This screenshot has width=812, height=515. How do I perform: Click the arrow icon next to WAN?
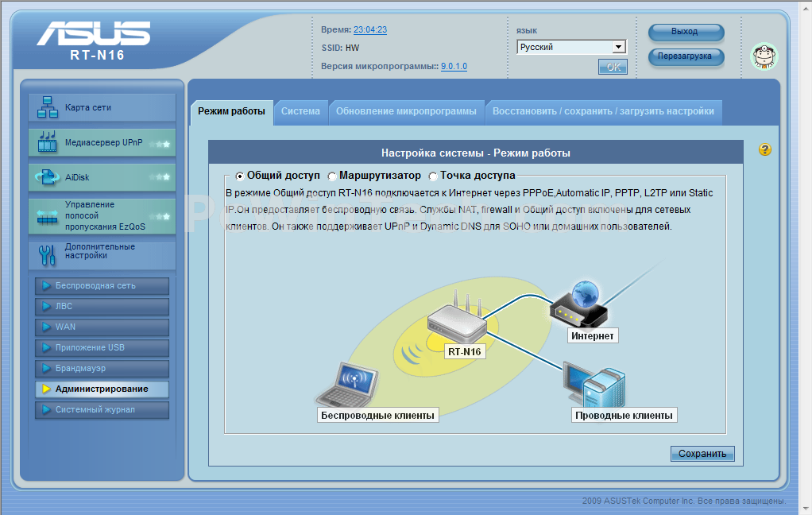(x=46, y=327)
